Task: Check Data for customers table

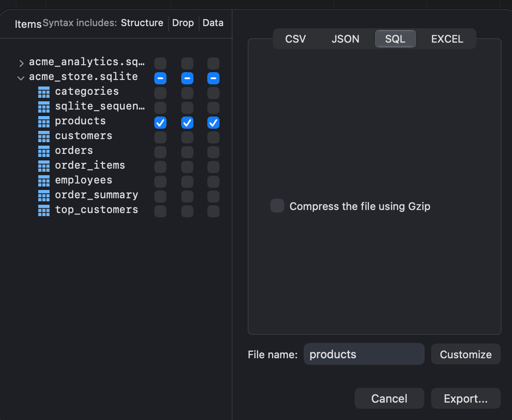Action: tap(213, 137)
